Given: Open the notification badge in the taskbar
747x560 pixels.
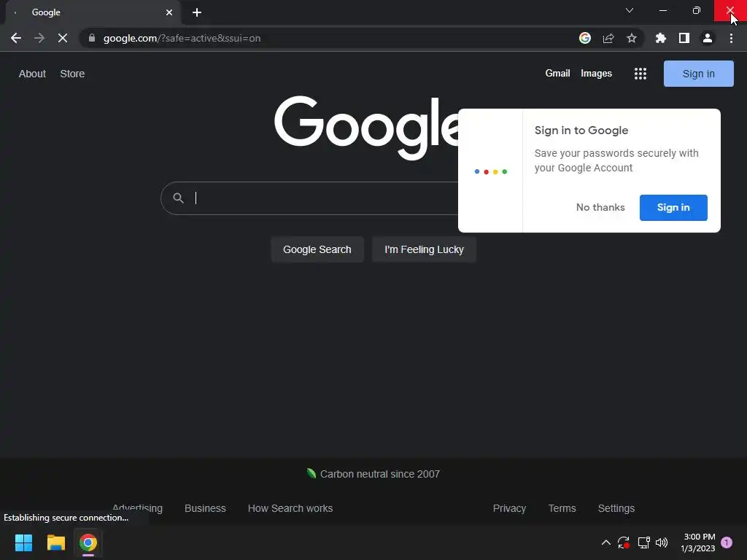Looking at the screenshot, I should pos(727,542).
